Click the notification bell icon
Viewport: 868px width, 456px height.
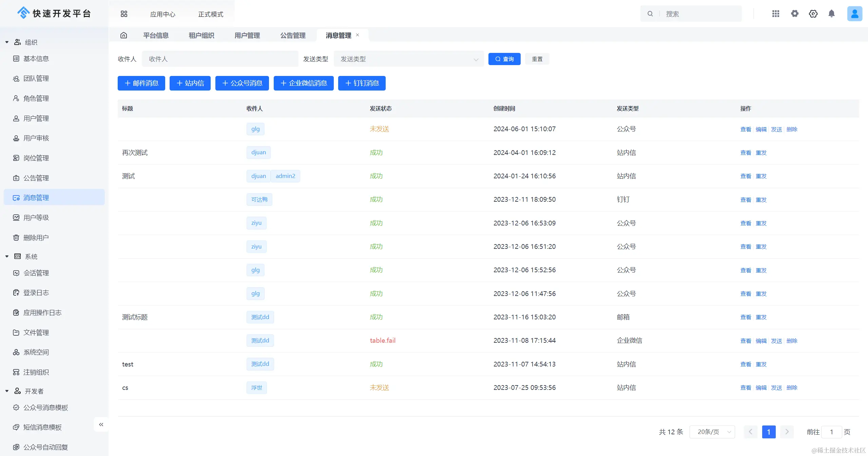[831, 14]
